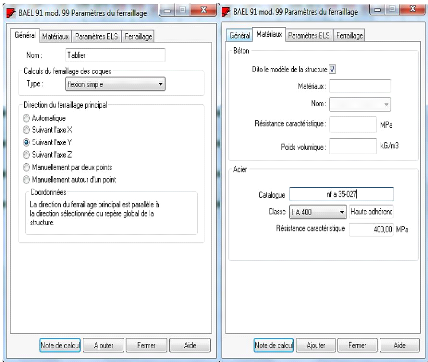Click the Ajouter button in right dialog
Viewport: 428px width, 362px height.
point(316,345)
